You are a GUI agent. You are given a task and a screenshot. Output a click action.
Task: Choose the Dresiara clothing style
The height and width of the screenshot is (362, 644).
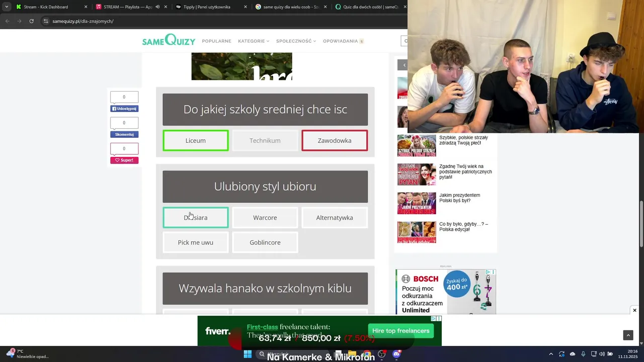195,217
